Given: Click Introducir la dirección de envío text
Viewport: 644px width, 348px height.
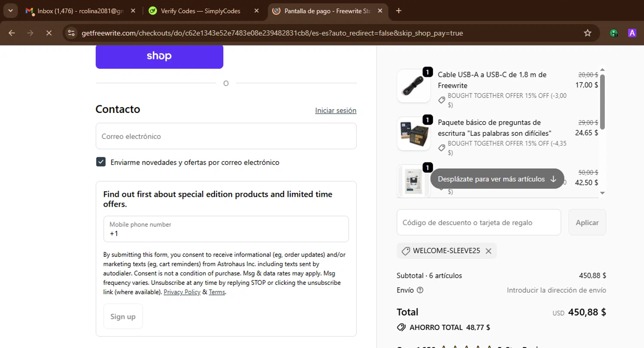Looking at the screenshot, I should pos(556,290).
